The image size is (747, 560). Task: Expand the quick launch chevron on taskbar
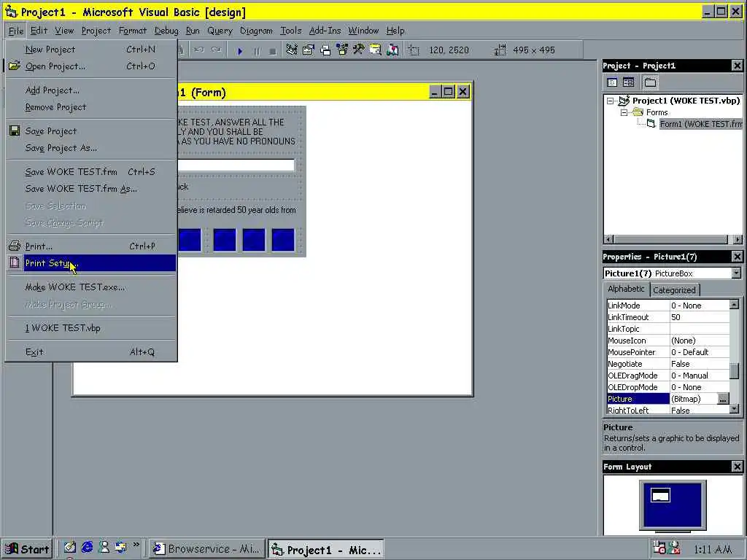click(136, 544)
